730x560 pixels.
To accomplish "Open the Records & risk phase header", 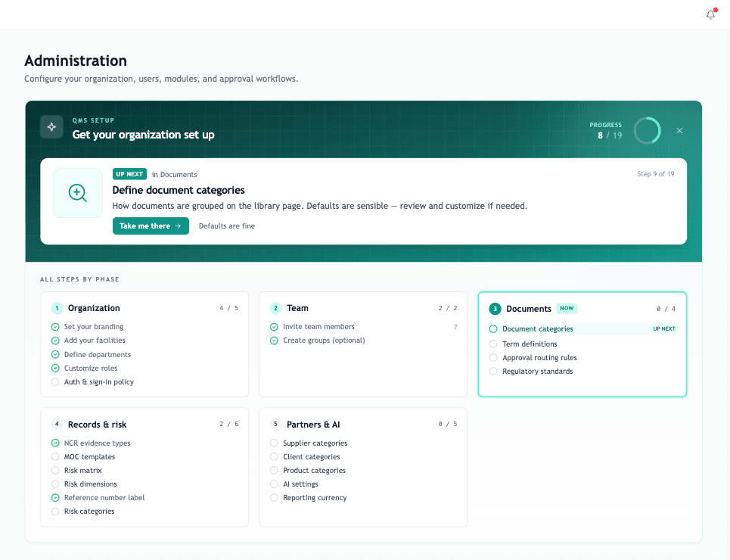I will click(x=144, y=424).
